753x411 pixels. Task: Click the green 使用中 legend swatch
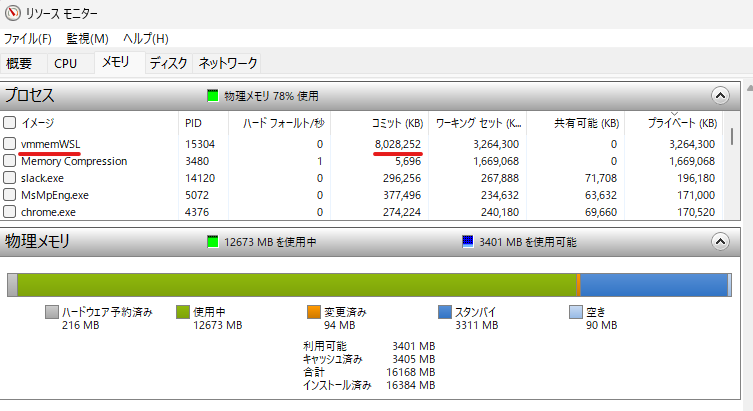coord(182,312)
